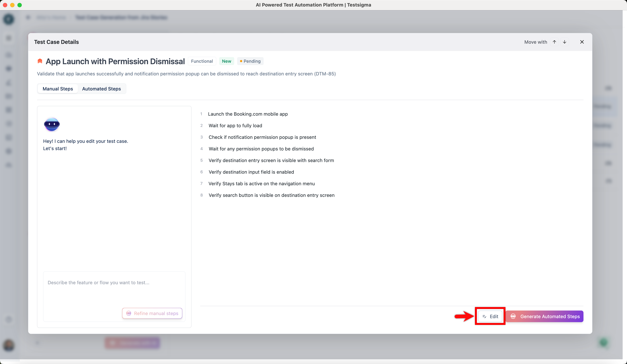Click the AI assistant robot avatar
This screenshot has height=364, width=627.
(x=52, y=124)
